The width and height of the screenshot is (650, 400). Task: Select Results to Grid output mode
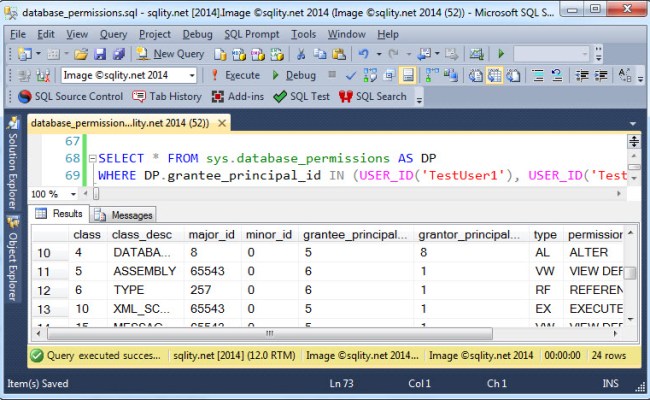coord(495,75)
